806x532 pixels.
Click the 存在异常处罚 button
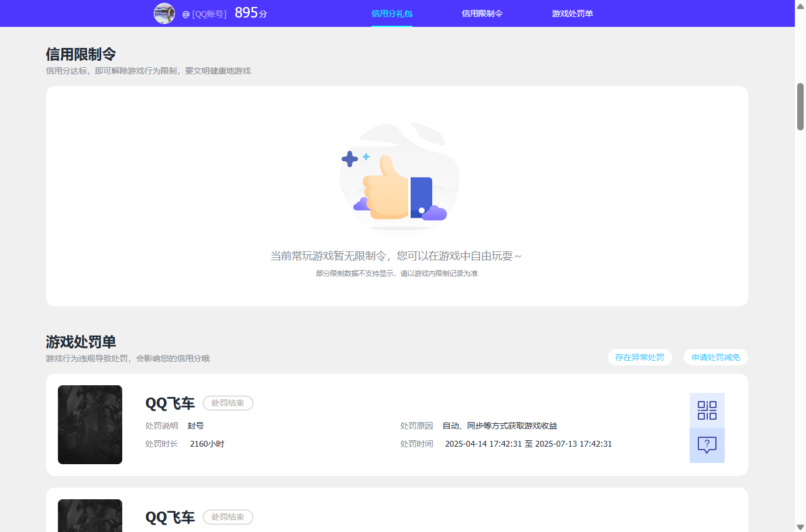click(x=639, y=357)
